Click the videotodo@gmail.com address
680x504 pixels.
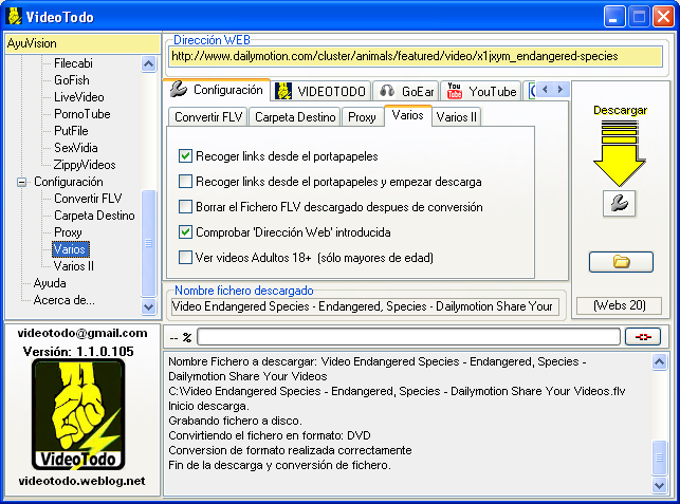82,333
